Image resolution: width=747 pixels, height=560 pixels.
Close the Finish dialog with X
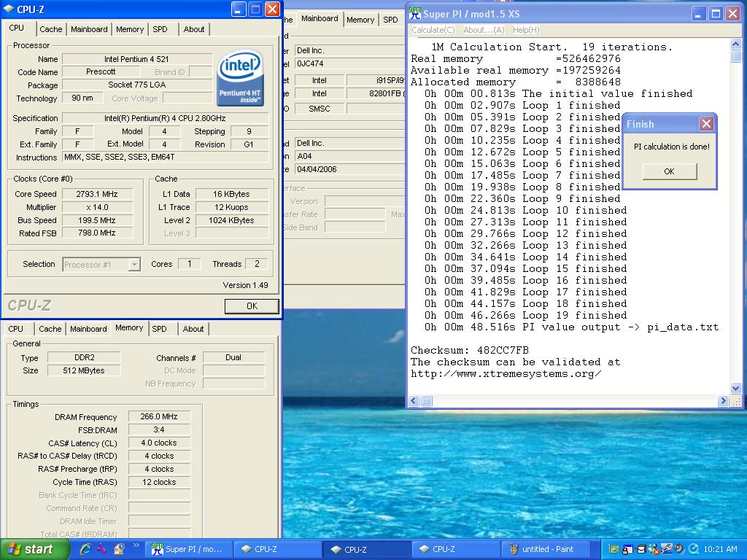pos(706,124)
